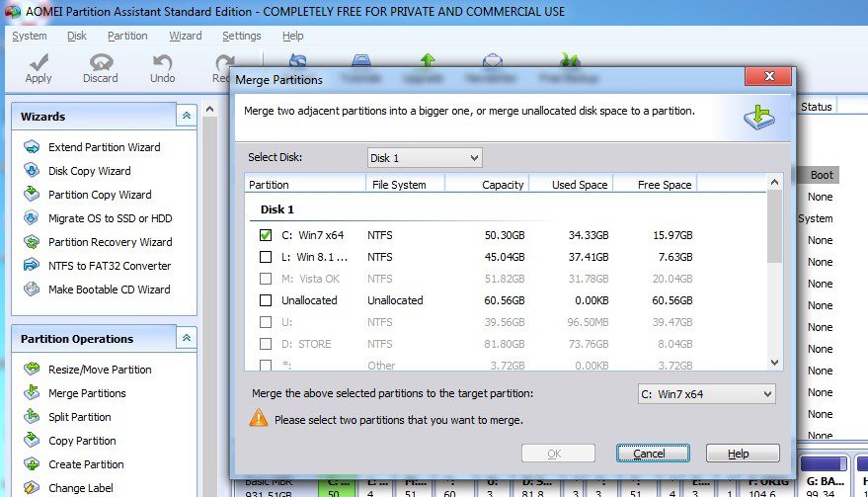868x497 pixels.
Task: Open the target partition dropdown
Action: (706, 394)
